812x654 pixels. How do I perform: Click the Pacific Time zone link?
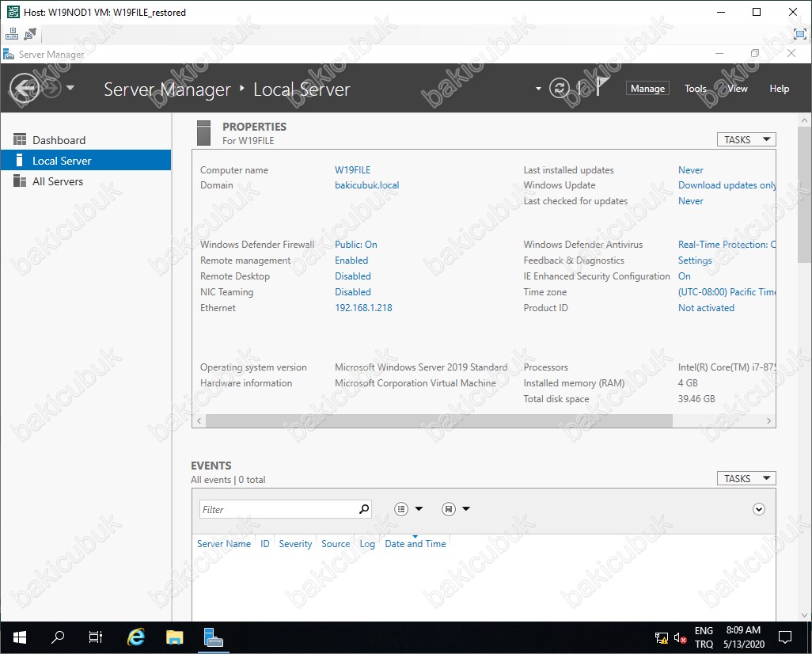pyautogui.click(x=727, y=291)
